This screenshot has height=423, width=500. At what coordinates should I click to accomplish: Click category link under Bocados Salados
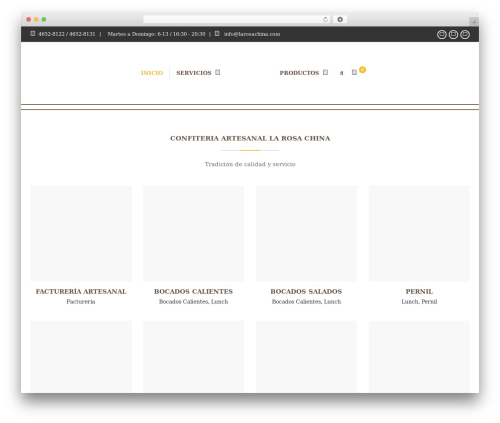306,302
